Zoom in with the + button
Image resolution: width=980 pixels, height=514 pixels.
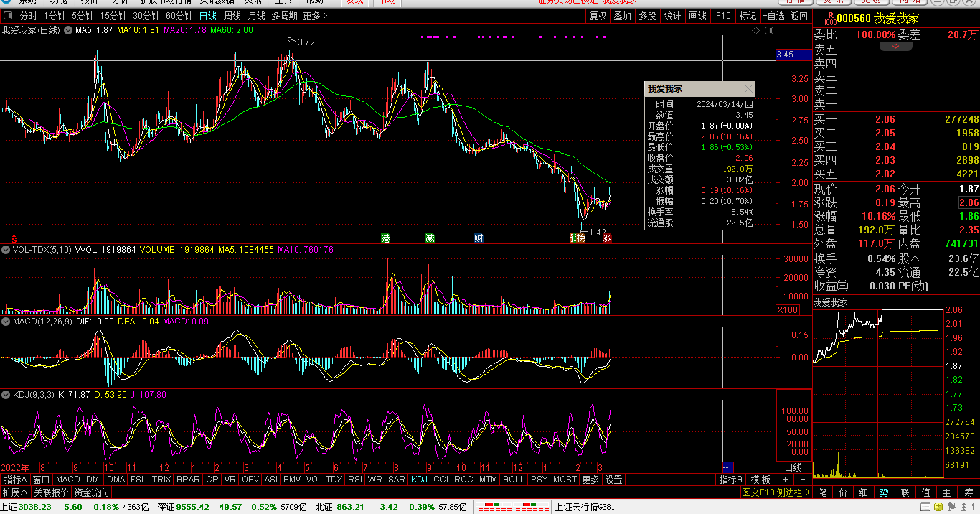tap(785, 480)
